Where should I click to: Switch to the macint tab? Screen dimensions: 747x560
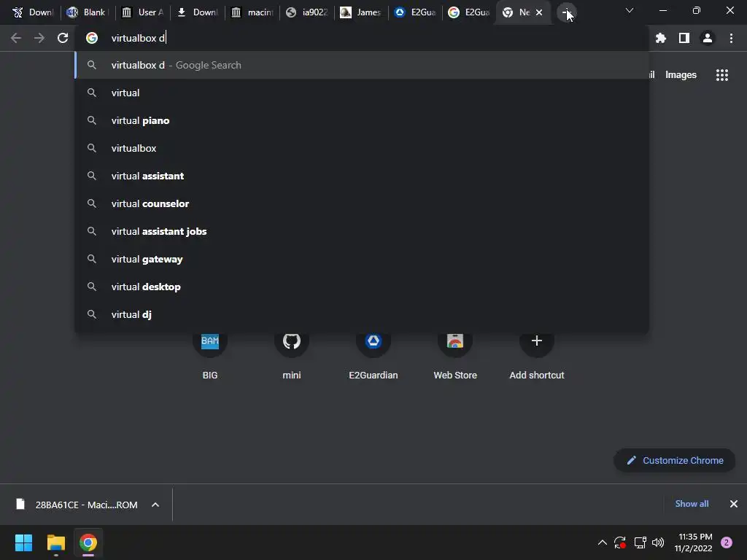tap(252, 12)
